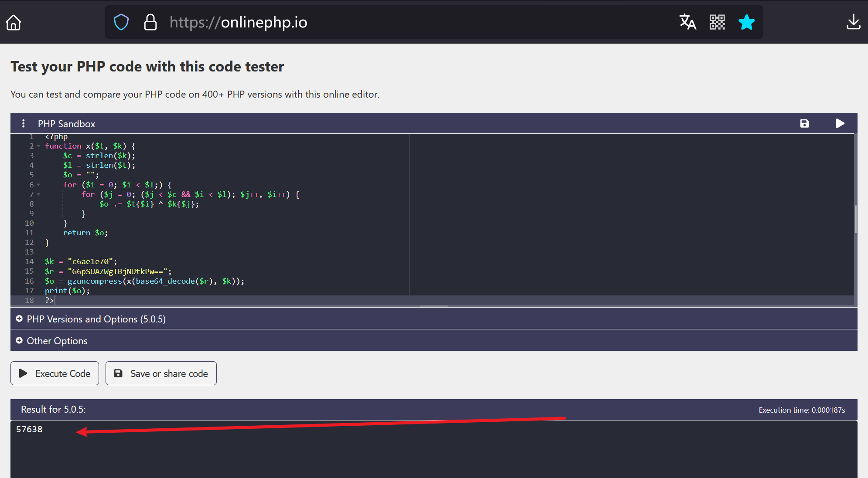The height and width of the screenshot is (478, 868).
Task: Fold the inner for loop on line 7
Action: click(x=38, y=194)
